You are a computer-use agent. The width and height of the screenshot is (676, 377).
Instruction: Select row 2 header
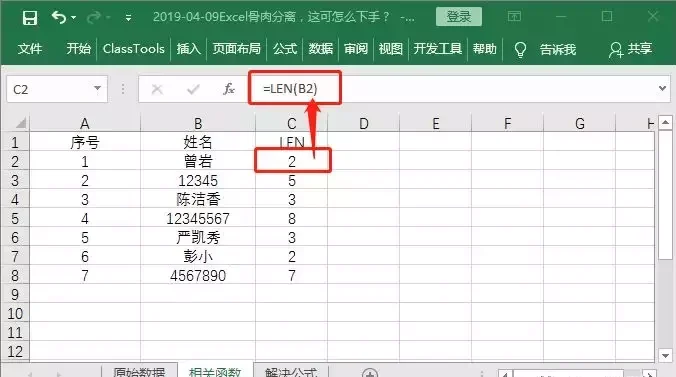tap(15, 161)
